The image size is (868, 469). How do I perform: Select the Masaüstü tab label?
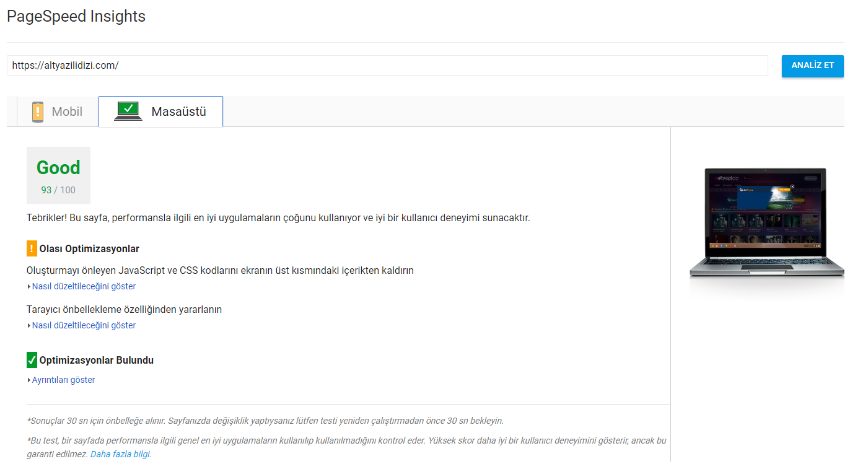click(178, 112)
